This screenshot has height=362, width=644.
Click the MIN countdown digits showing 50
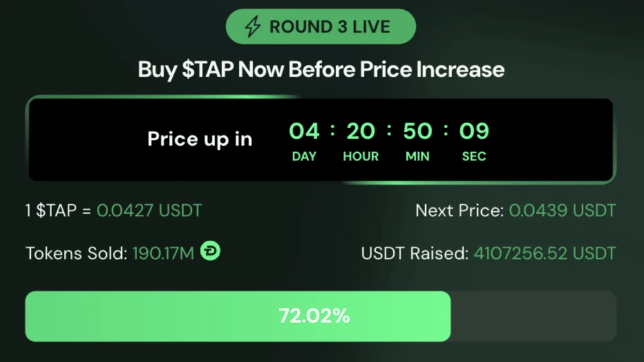point(417,131)
